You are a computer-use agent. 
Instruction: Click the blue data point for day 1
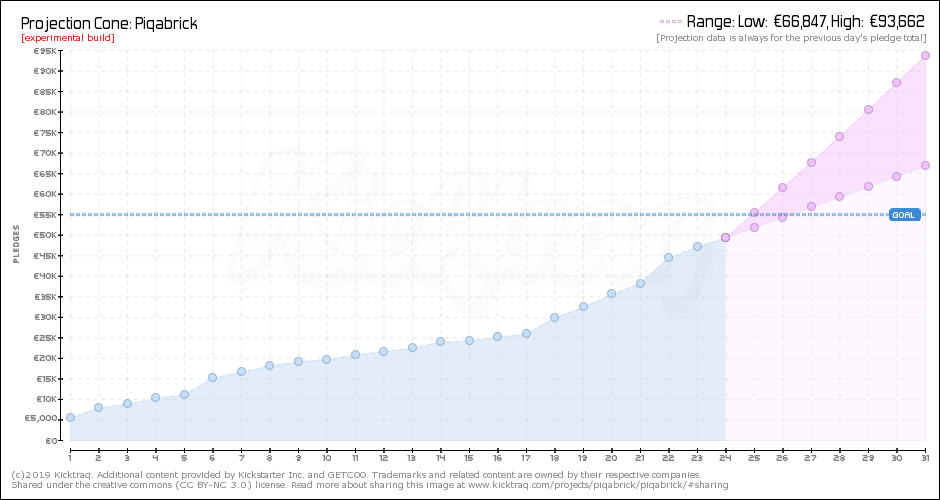click(x=70, y=417)
